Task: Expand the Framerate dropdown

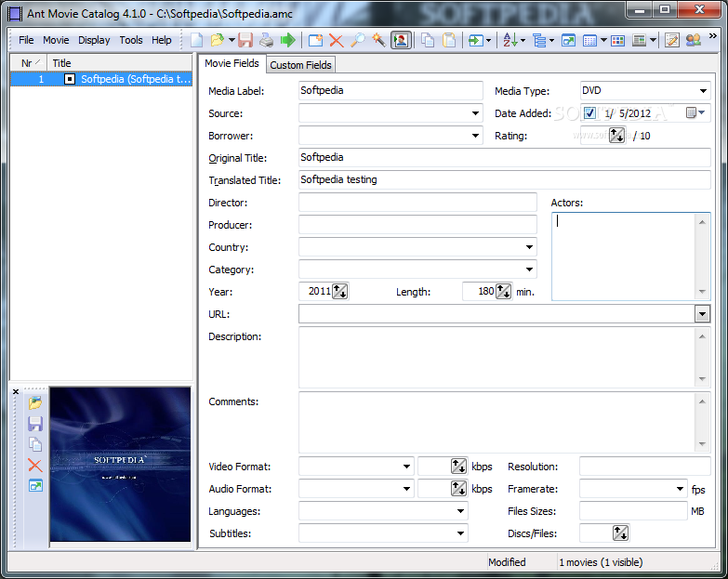Action: tap(680, 489)
